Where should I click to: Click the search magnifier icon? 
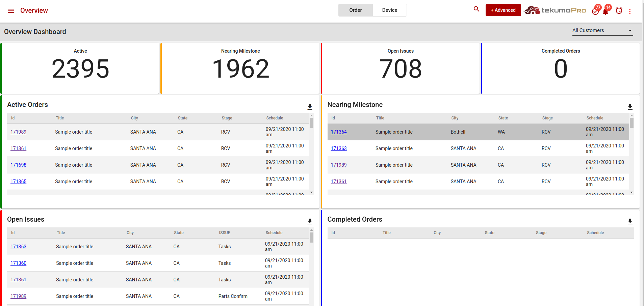tap(476, 9)
